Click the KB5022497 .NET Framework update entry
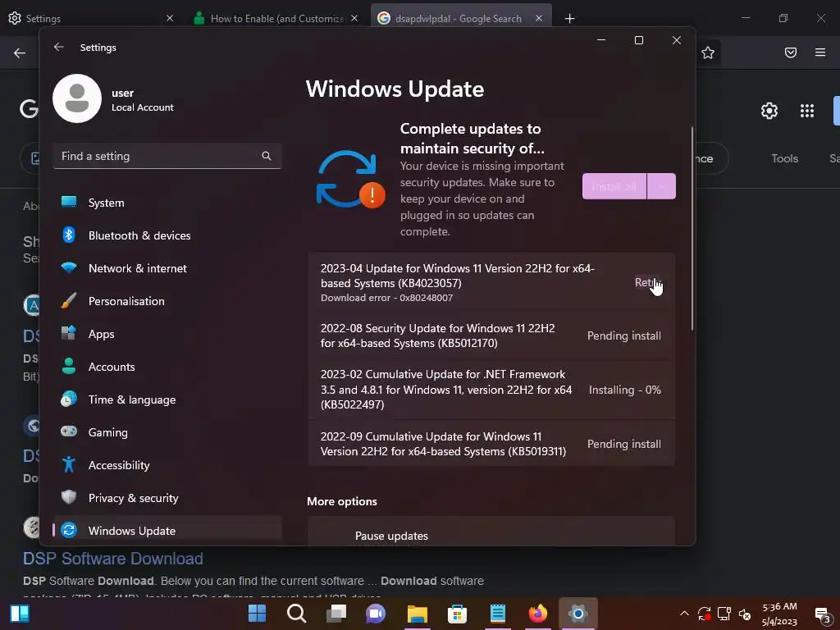 [x=491, y=390]
